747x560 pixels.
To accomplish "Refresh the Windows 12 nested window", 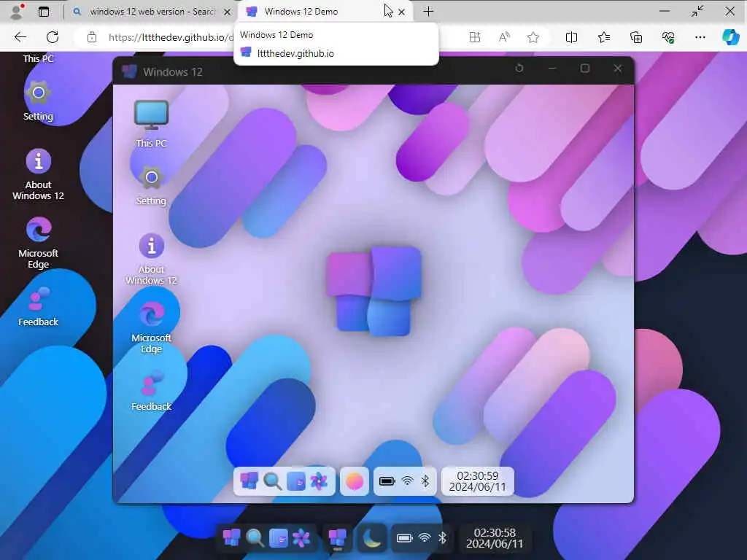I will (519, 69).
